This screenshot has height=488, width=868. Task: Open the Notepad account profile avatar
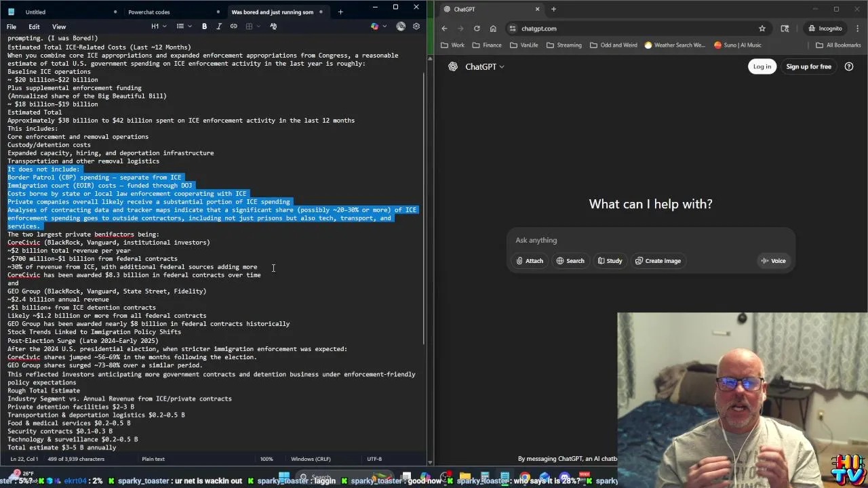401,26
